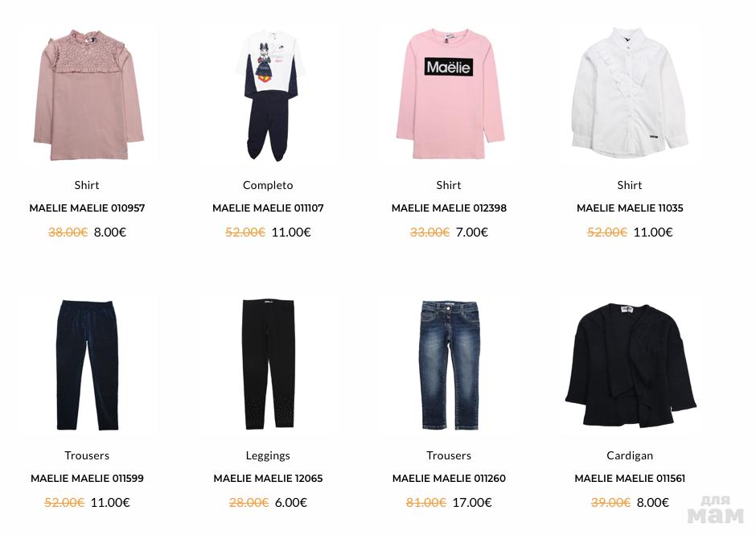
Task: Open product link MAELIE MAELIE 12065
Action: coord(268,478)
